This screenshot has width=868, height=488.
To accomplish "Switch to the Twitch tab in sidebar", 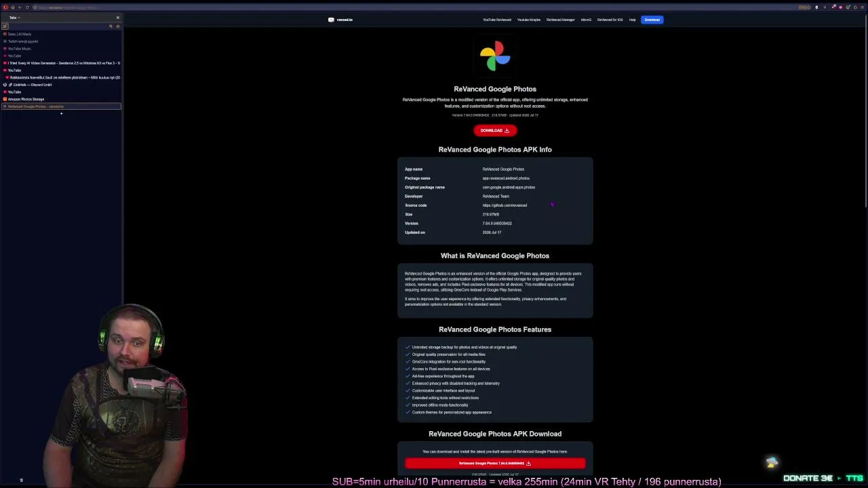I will (61, 41).
